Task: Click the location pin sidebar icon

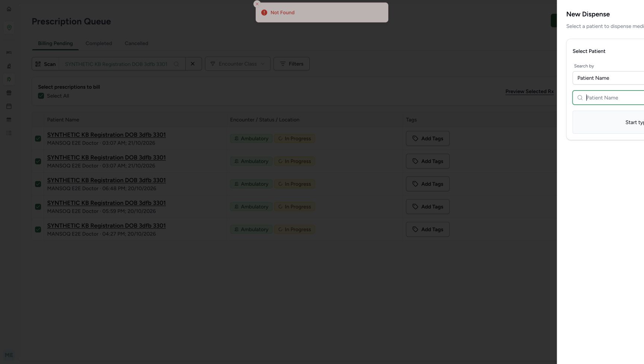Action: 9,28
